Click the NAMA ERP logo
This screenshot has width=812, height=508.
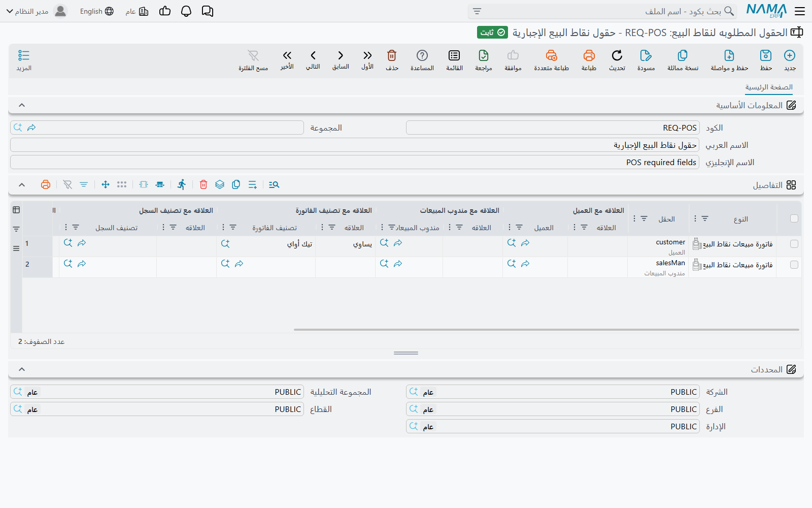pyautogui.click(x=766, y=11)
